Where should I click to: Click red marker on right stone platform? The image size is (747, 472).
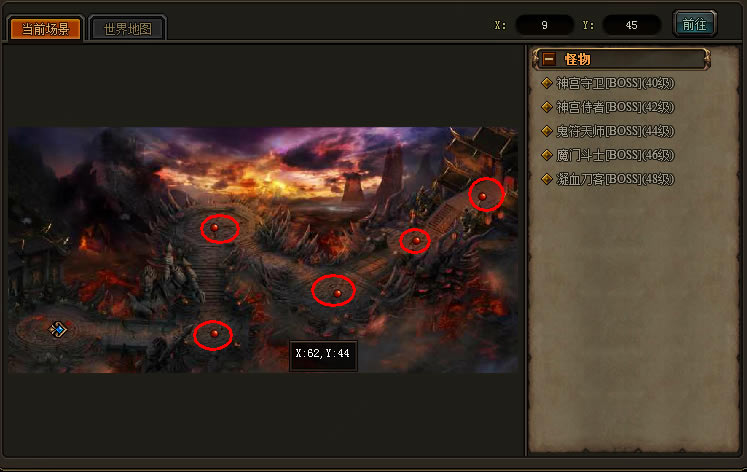pos(416,241)
